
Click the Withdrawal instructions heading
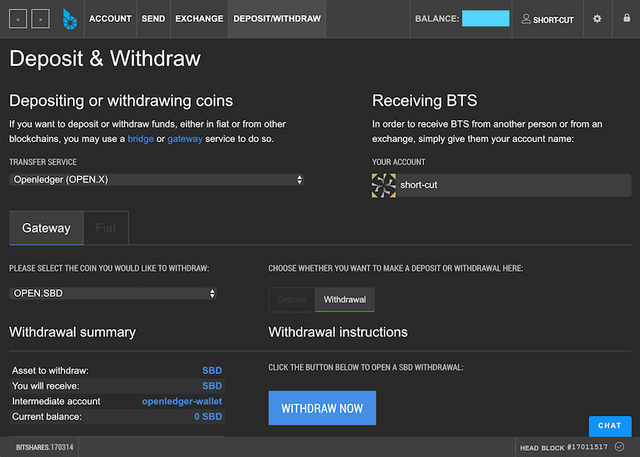pos(338,332)
